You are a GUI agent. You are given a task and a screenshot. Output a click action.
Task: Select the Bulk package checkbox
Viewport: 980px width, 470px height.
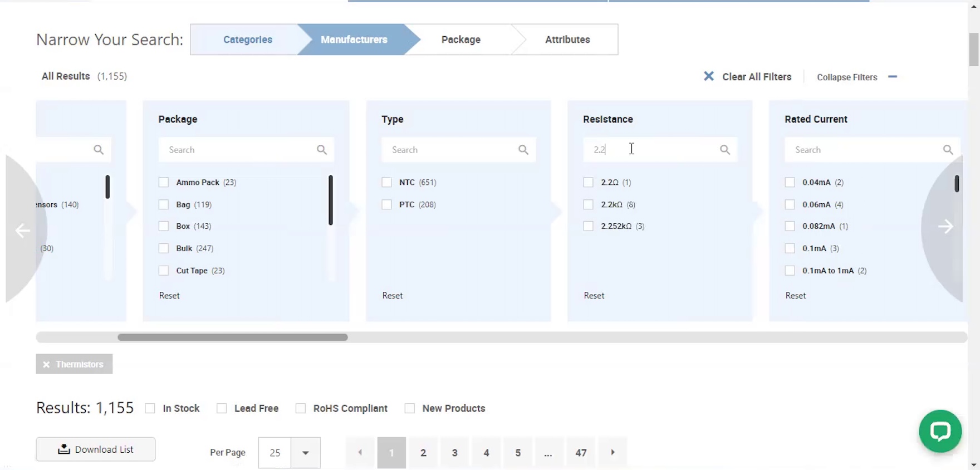(x=164, y=248)
